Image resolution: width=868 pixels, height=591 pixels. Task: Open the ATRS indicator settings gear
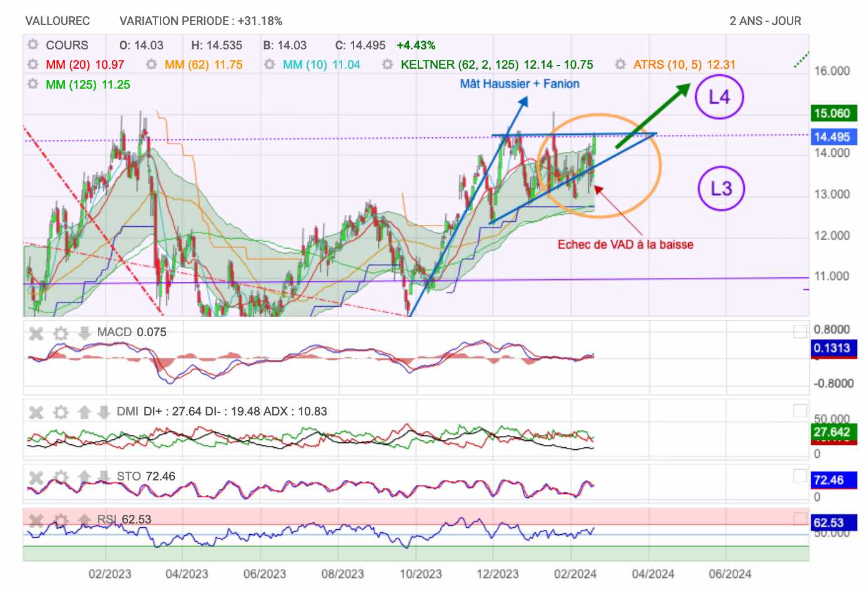[620, 64]
